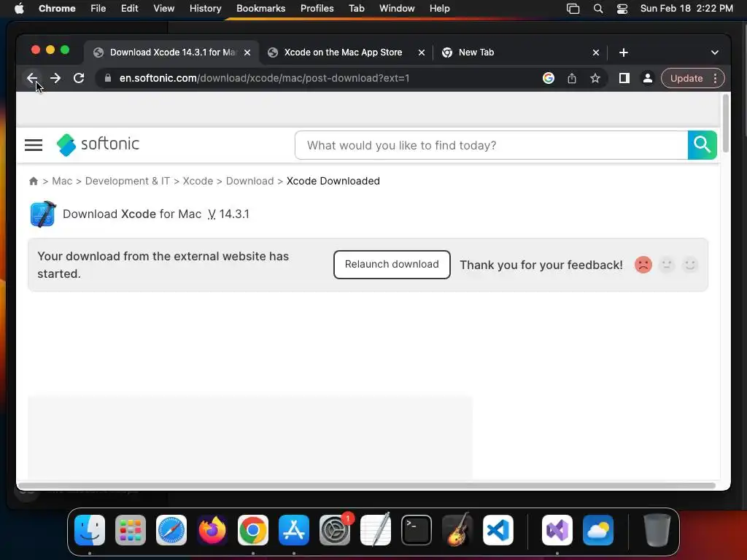Click the Relaunch download button

tap(392, 264)
